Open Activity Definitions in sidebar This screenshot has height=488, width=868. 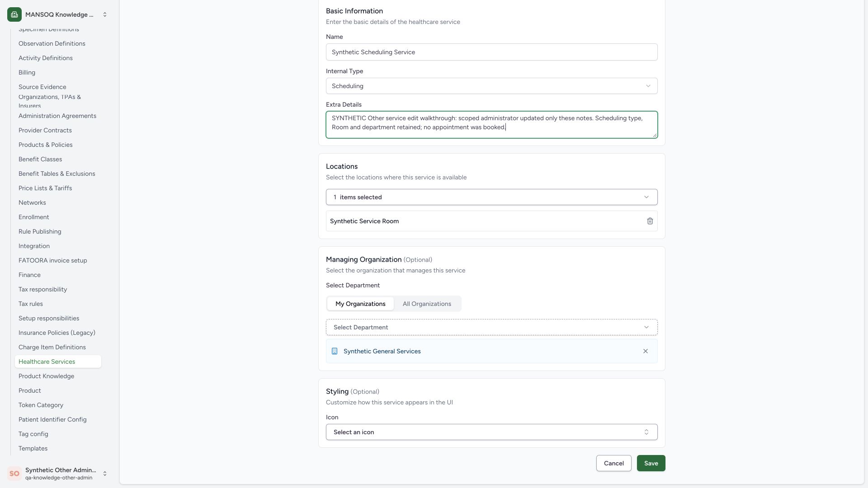click(45, 58)
